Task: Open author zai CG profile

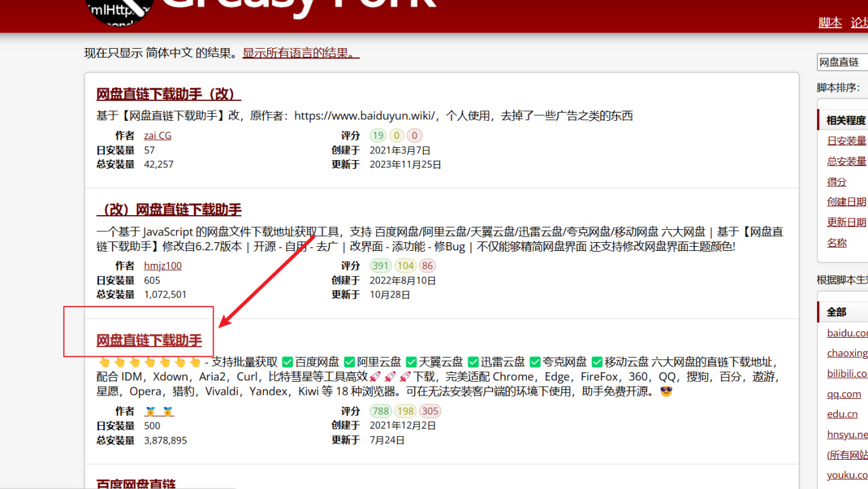Action: 157,136
